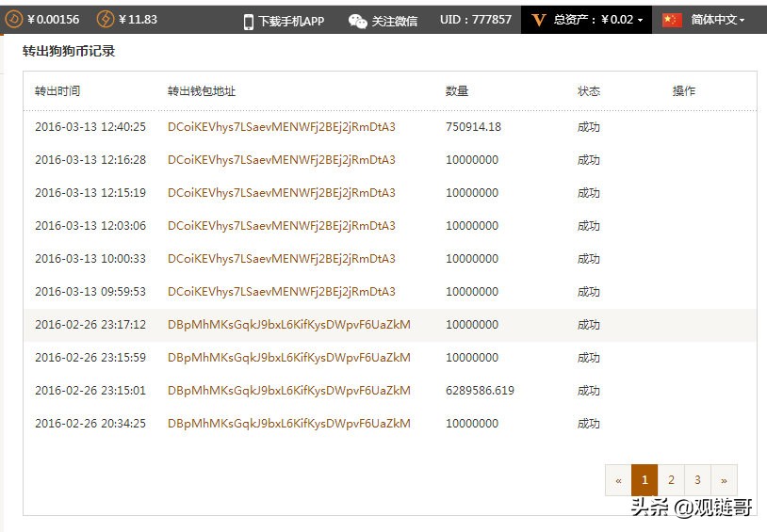Click 10000000 amount in the 23:17:12 row

click(x=472, y=325)
